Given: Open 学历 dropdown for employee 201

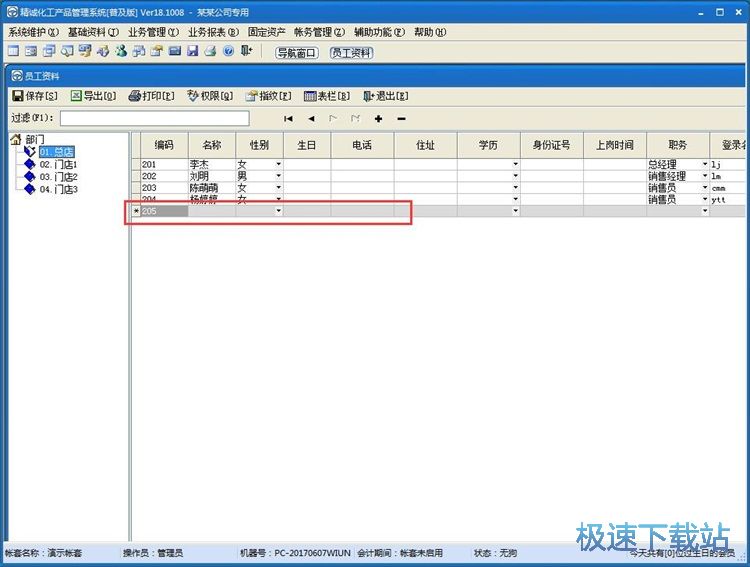Looking at the screenshot, I should click(x=515, y=164).
